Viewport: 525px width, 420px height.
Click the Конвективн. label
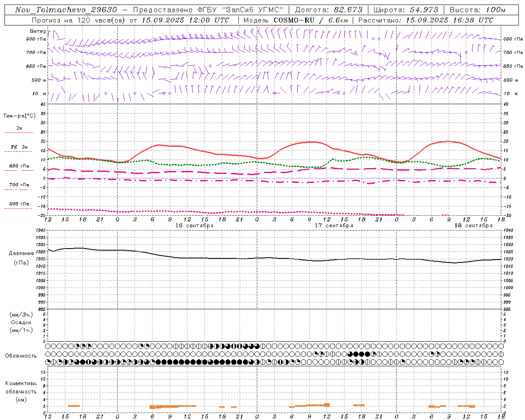21,383
